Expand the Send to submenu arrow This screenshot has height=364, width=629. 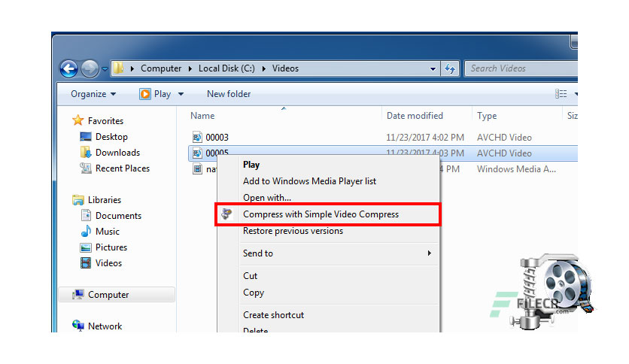point(429,253)
